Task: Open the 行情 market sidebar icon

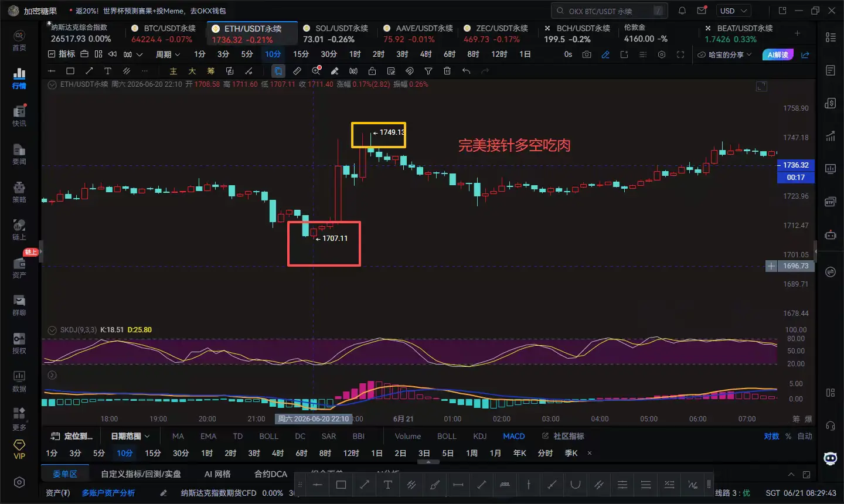Action: tap(19, 79)
